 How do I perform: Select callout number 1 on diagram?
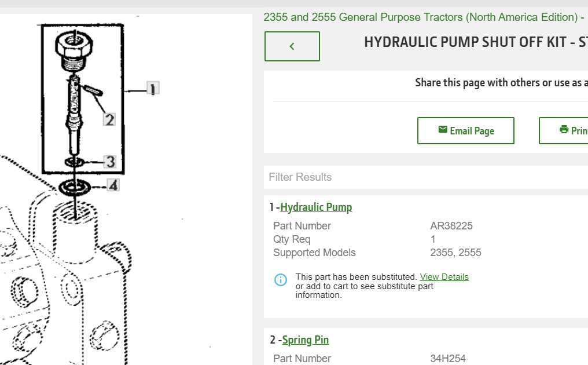click(x=153, y=89)
